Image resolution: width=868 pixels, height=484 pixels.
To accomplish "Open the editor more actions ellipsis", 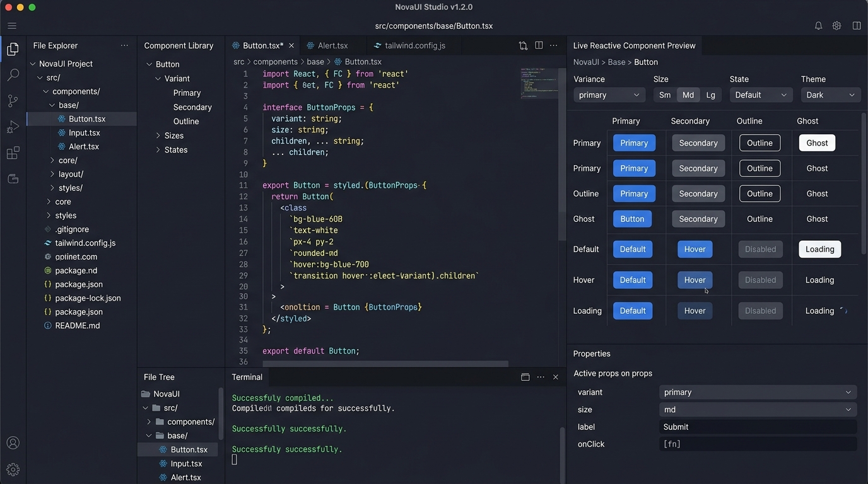I will point(554,45).
